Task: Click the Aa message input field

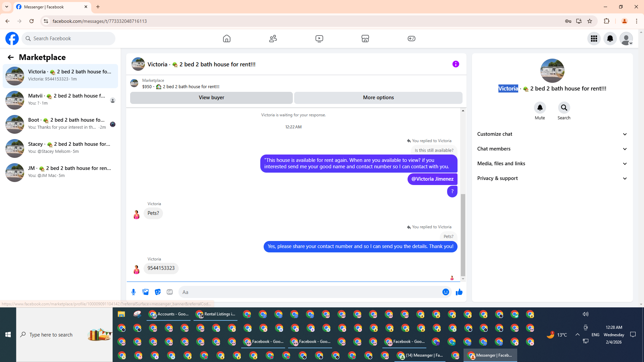Action: pyautogui.click(x=309, y=292)
